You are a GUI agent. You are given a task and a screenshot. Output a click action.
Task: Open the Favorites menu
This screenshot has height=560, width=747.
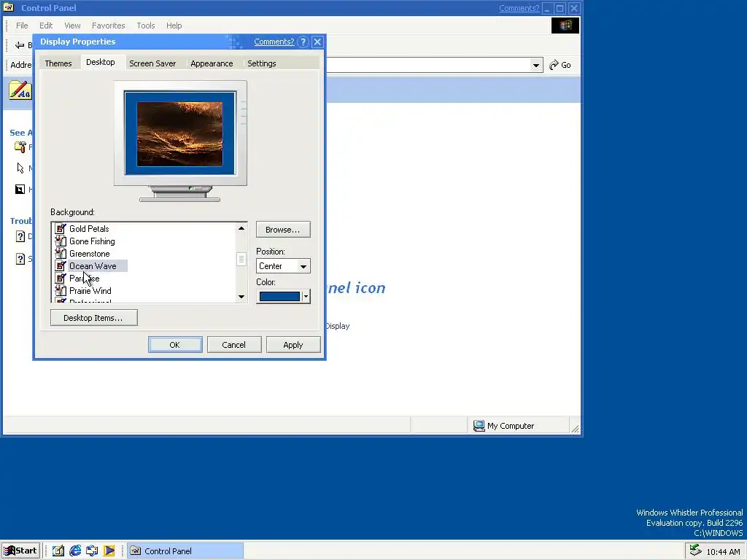click(109, 26)
